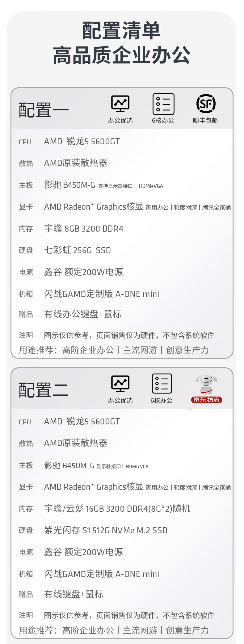Click 用途推荐 line at bottom of 配置二
This screenshot has height=644, width=244.
click(114, 630)
